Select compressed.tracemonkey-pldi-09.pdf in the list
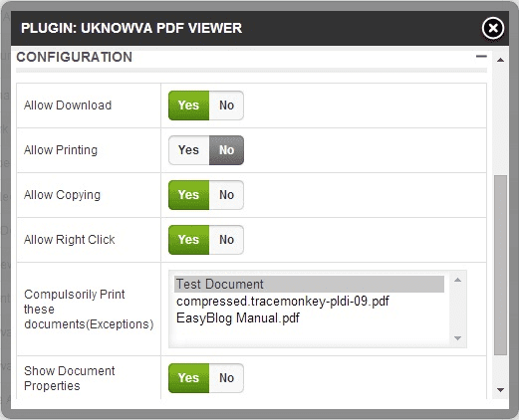Viewport: 519px width, 420px height. (x=283, y=302)
